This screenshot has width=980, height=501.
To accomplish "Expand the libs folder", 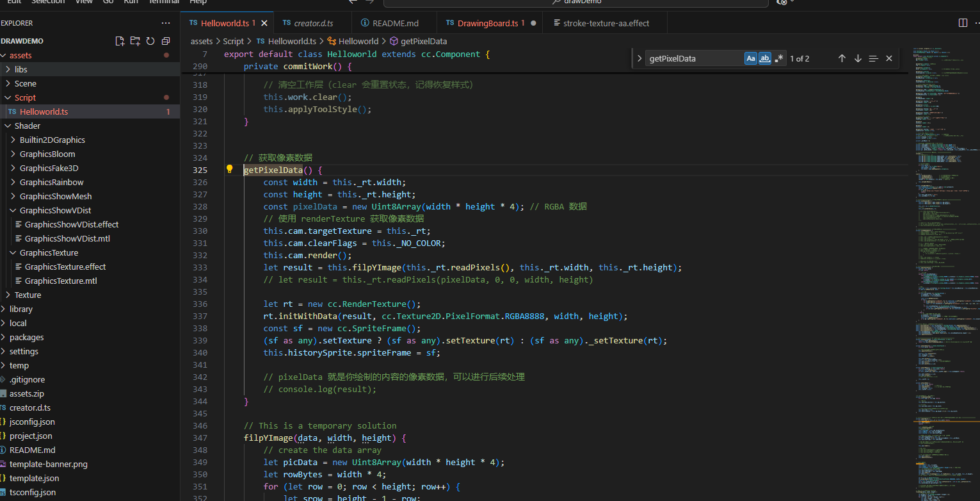I will 8,69.
